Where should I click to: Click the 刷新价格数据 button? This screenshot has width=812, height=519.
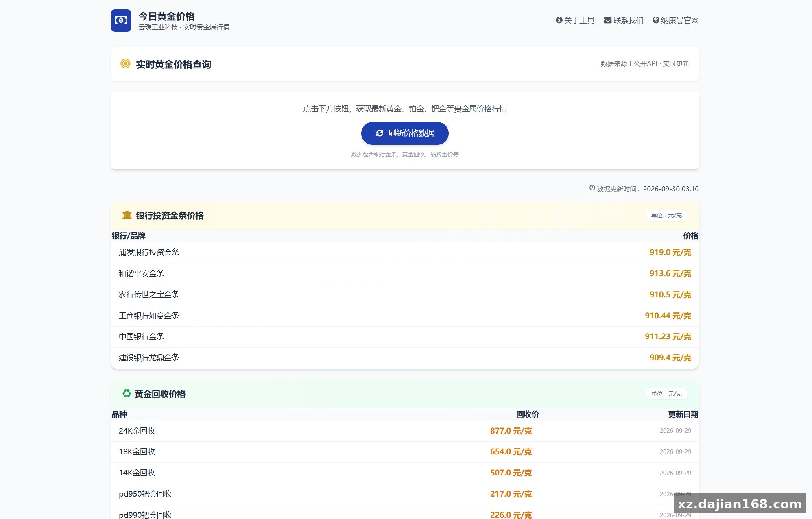[x=405, y=133]
